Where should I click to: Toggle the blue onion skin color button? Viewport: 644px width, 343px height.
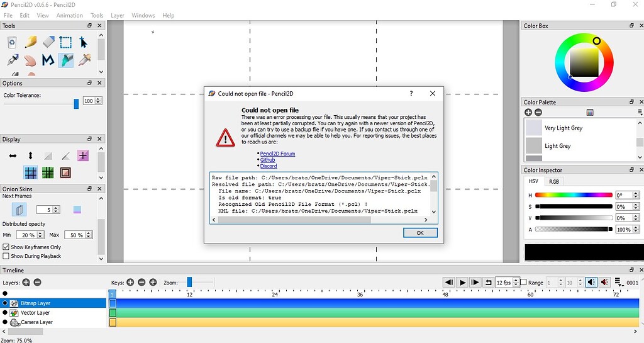pos(77,210)
